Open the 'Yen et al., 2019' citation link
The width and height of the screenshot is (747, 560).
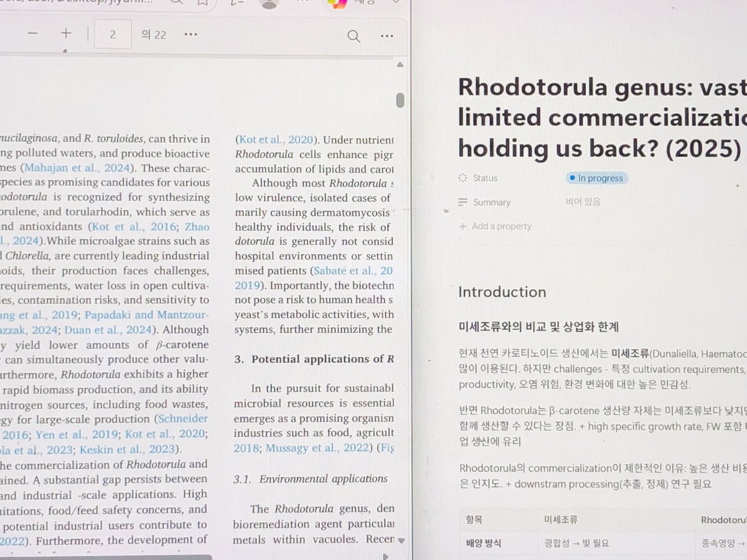(x=77, y=434)
